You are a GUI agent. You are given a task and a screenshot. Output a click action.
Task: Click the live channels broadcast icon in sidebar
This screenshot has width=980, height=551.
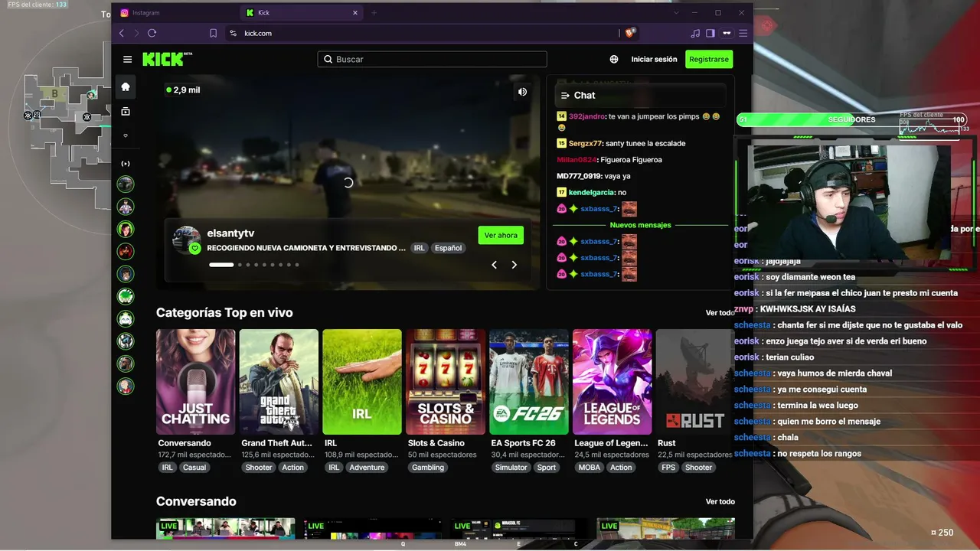[x=126, y=164]
